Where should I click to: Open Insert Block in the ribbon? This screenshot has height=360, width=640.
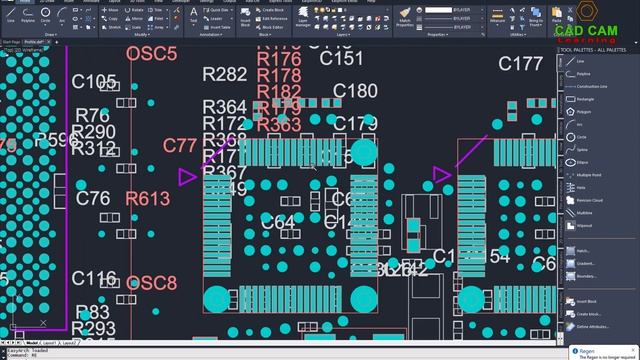click(245, 17)
